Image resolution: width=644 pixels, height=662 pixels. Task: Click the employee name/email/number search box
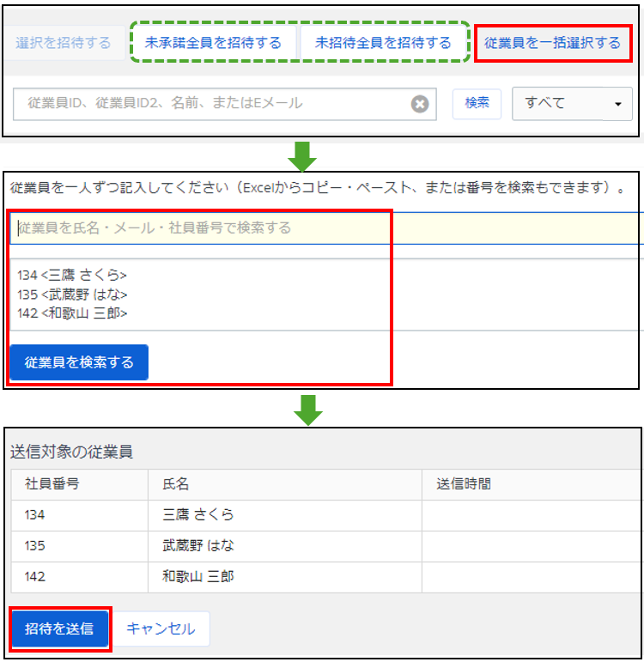[202, 228]
